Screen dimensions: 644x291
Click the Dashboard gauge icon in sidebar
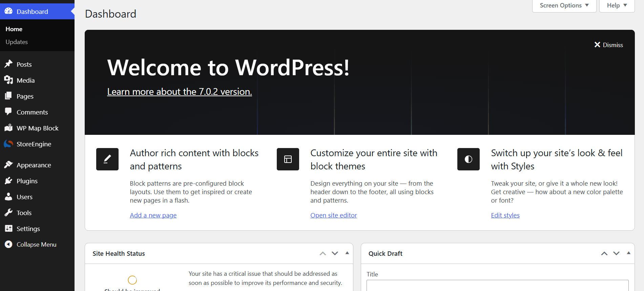click(x=8, y=11)
